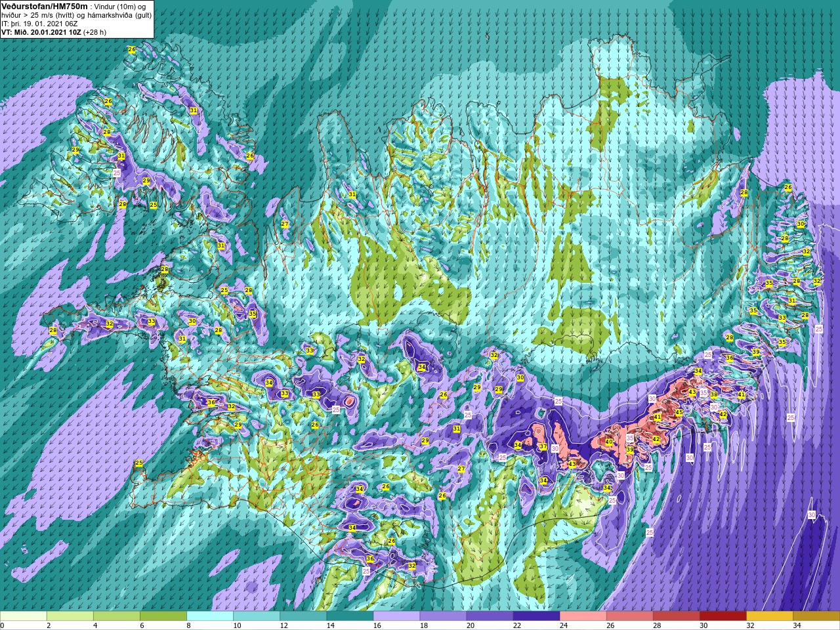Pick the light green 4–6 m/s legend swatch
840x630 pixels.
(117, 616)
